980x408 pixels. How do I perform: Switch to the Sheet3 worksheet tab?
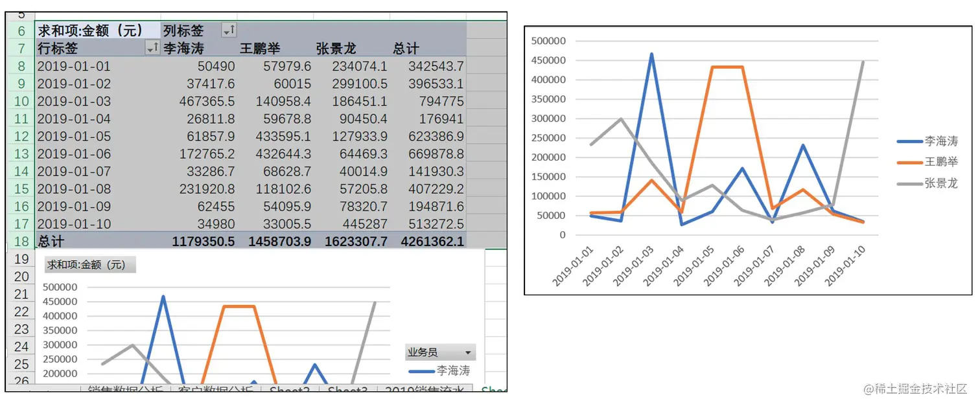coord(347,389)
